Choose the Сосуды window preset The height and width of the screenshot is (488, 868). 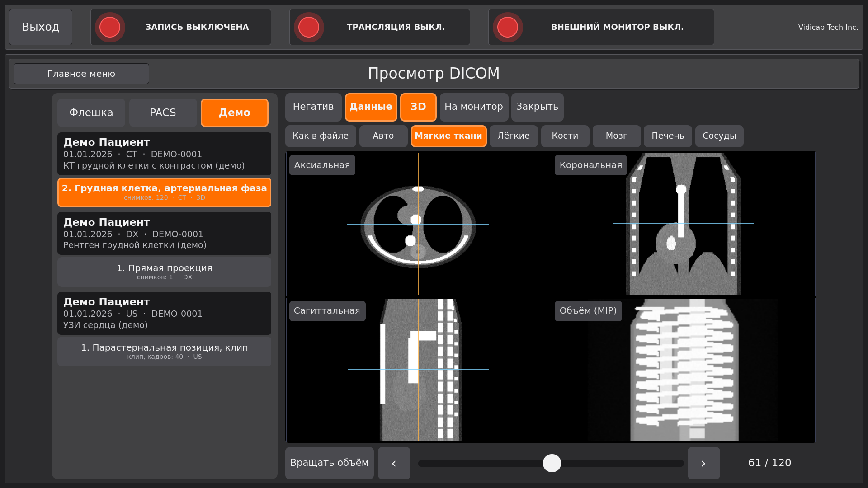point(719,136)
